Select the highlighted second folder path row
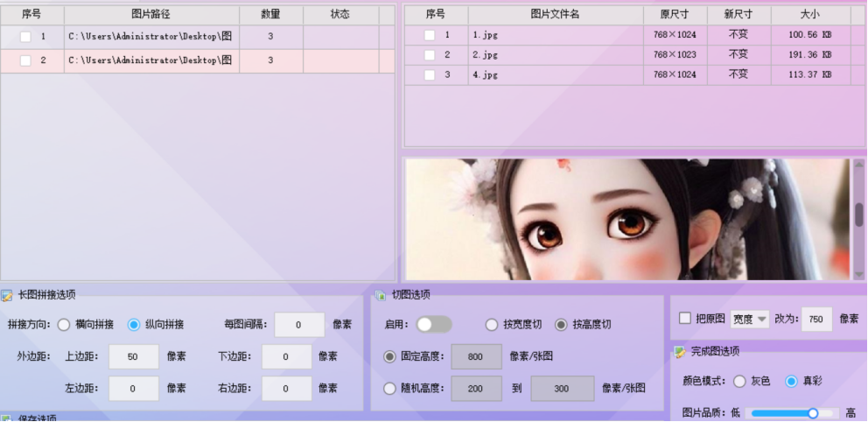 click(197, 61)
